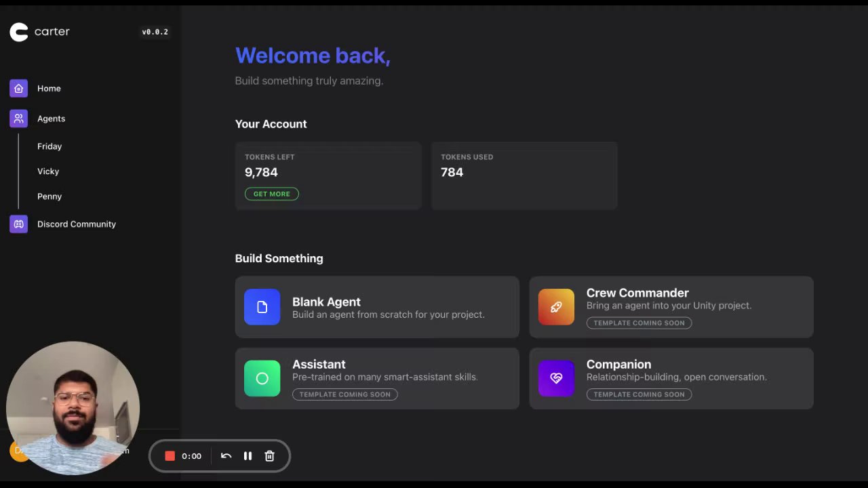868x488 pixels.
Task: Click the Blank Agent document icon
Action: click(262, 307)
